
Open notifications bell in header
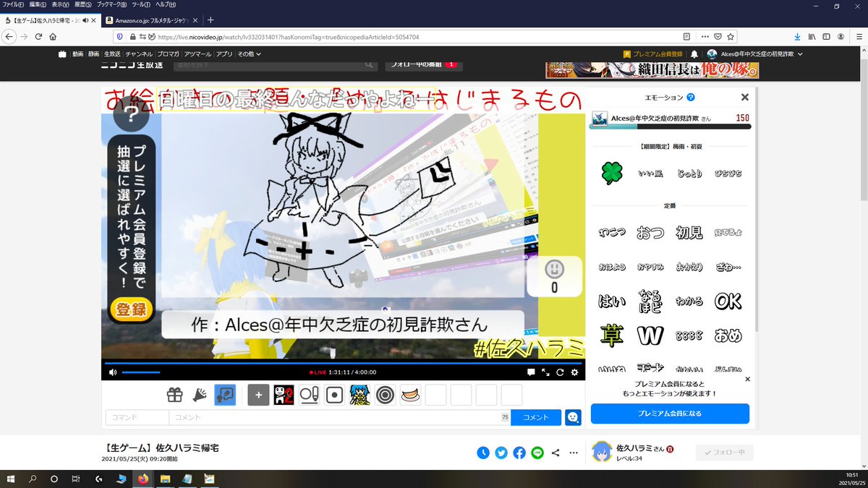click(x=694, y=54)
